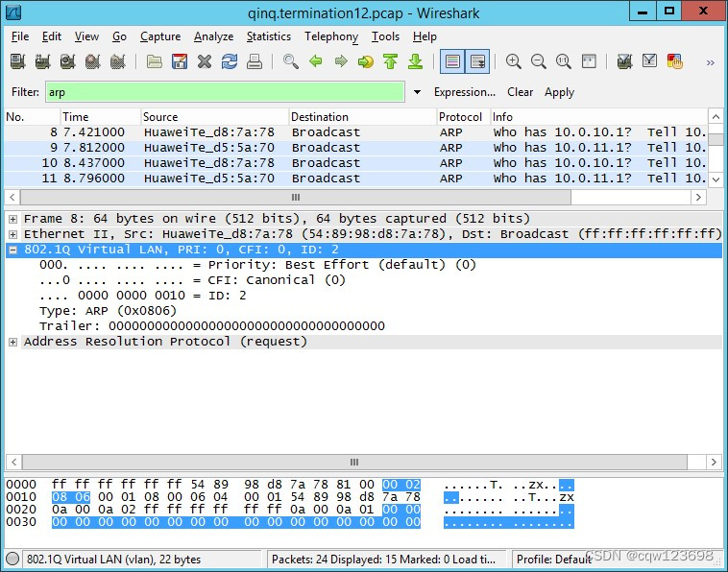This screenshot has width=728, height=572.
Task: Open the Telephony menu
Action: (x=331, y=36)
